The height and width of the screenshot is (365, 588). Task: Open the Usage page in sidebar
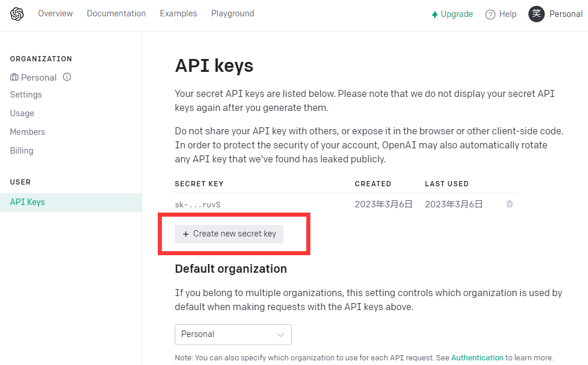tap(22, 113)
